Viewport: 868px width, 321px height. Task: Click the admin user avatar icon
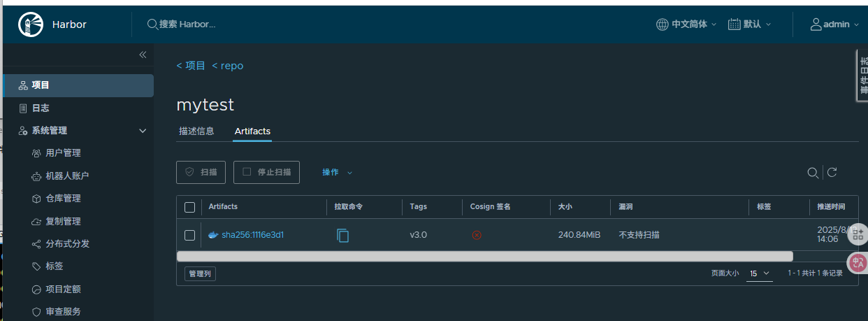816,24
